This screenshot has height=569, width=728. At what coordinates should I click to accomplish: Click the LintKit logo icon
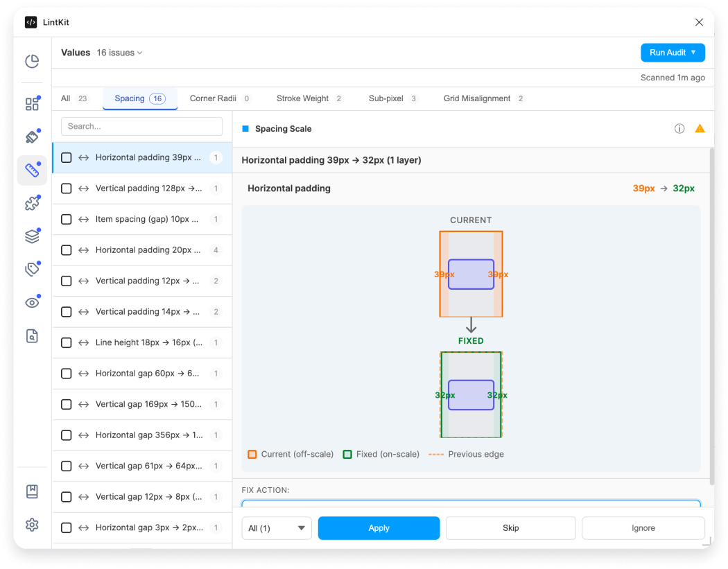31,22
